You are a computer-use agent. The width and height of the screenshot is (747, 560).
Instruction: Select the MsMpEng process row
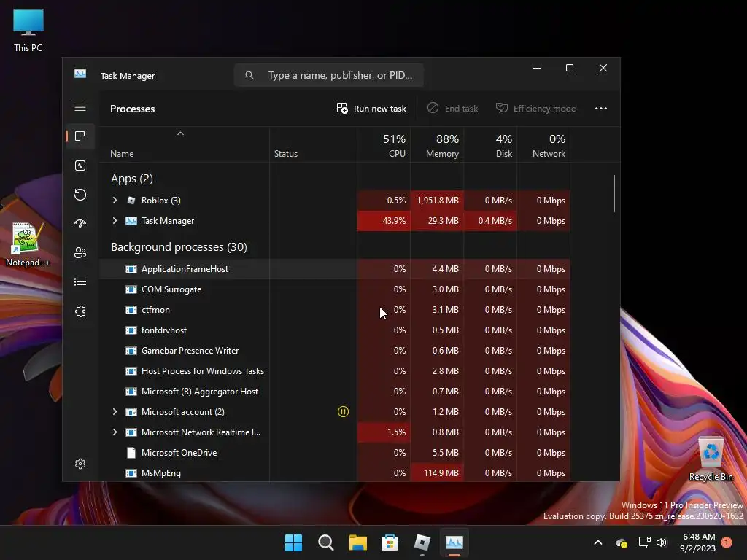click(x=334, y=472)
